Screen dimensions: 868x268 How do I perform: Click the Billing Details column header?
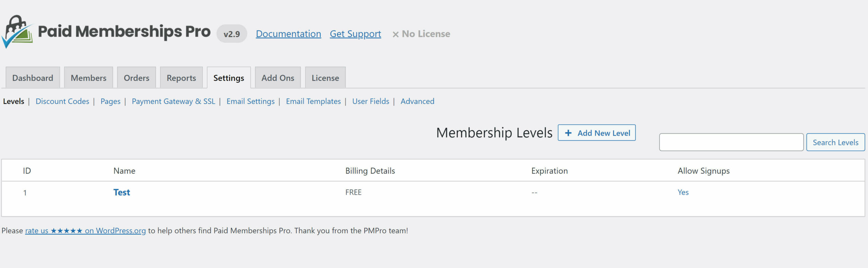tap(370, 171)
